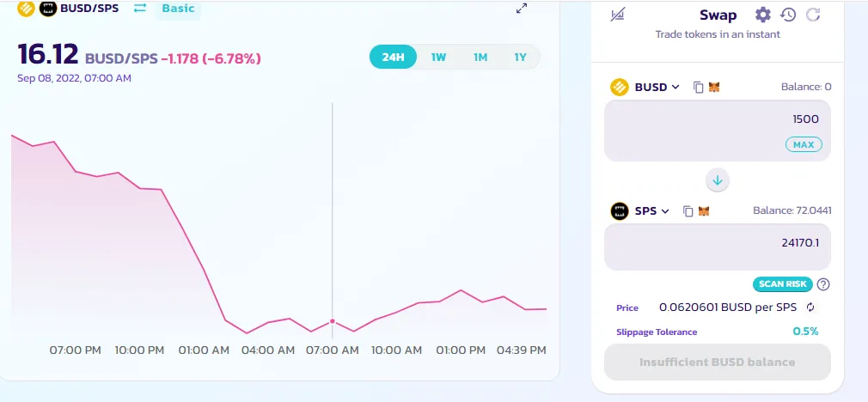This screenshot has height=402, width=868.
Task: Open Scan Risk help question mark
Action: pyautogui.click(x=823, y=284)
